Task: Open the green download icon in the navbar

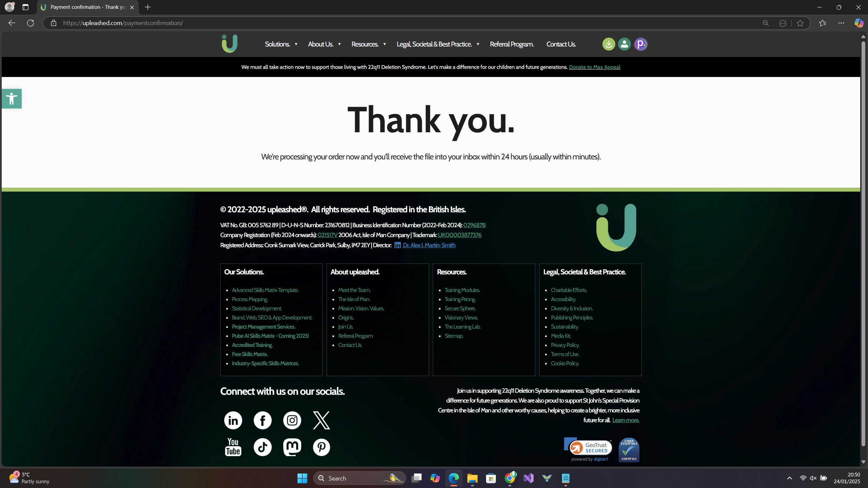Action: pos(609,44)
